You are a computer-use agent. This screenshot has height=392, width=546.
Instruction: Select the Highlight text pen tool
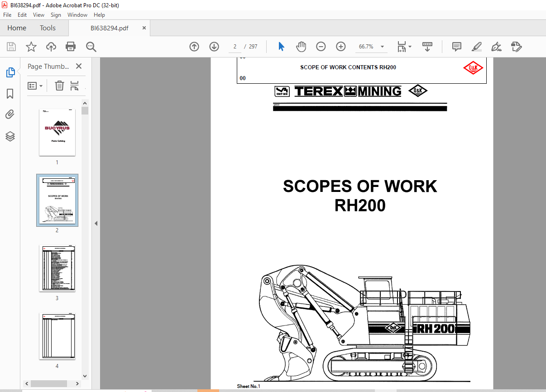[477, 47]
